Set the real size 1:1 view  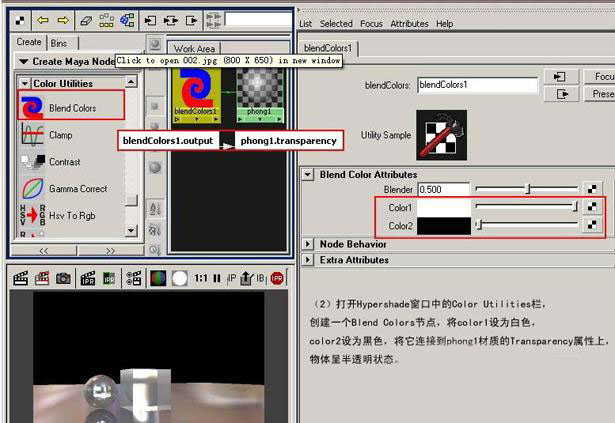coord(200,279)
